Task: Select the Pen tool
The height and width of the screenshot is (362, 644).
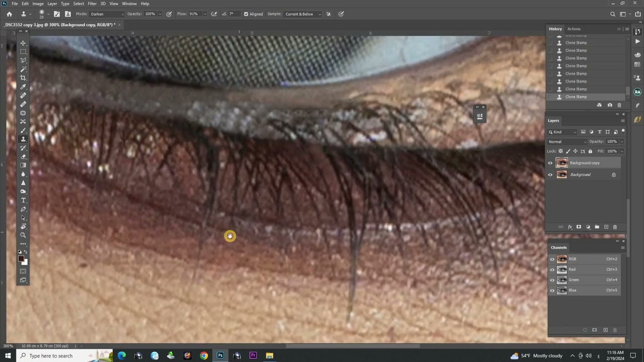Action: click(x=23, y=209)
